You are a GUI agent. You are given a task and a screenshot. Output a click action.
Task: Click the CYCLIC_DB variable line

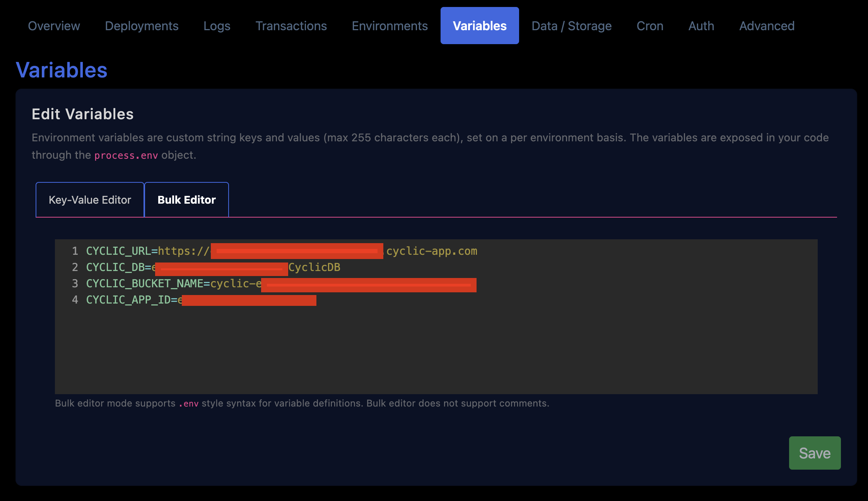(115, 268)
